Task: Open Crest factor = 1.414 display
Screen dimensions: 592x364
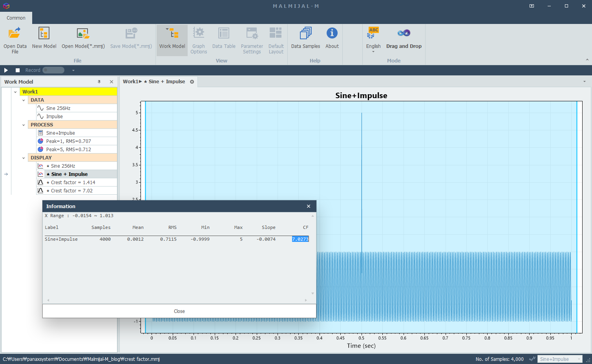Action: click(77, 183)
